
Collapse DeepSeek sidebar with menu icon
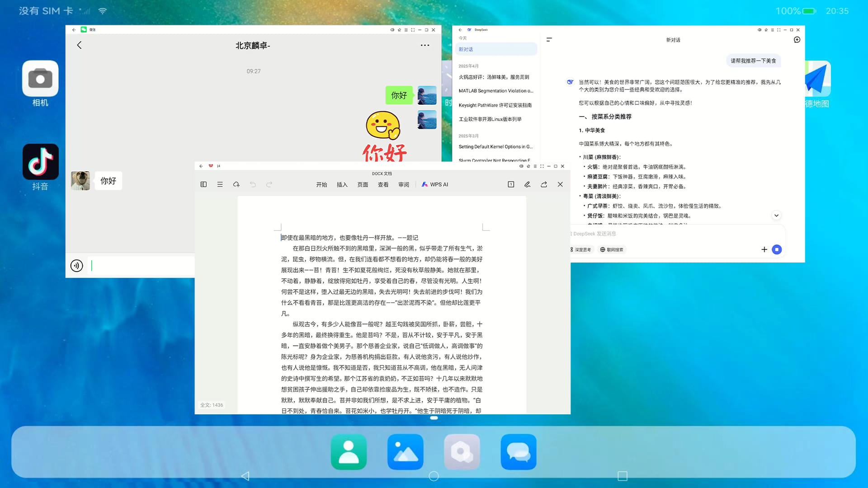click(x=549, y=40)
